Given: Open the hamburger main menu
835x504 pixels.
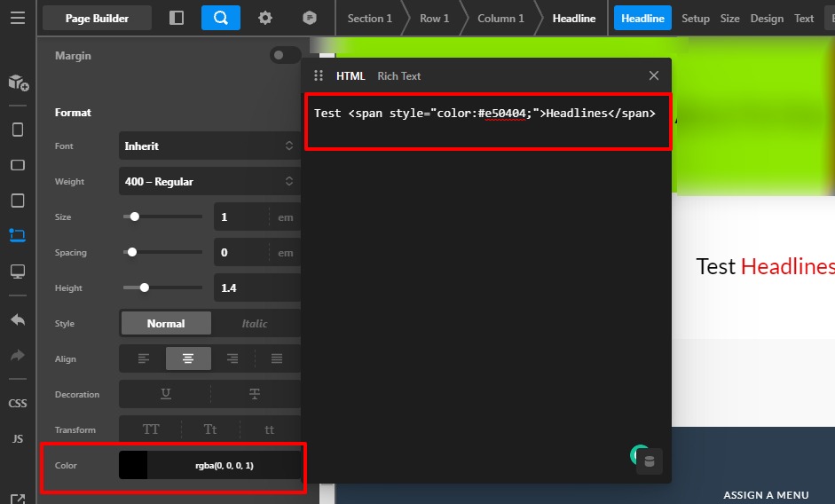Looking at the screenshot, I should click(18, 18).
